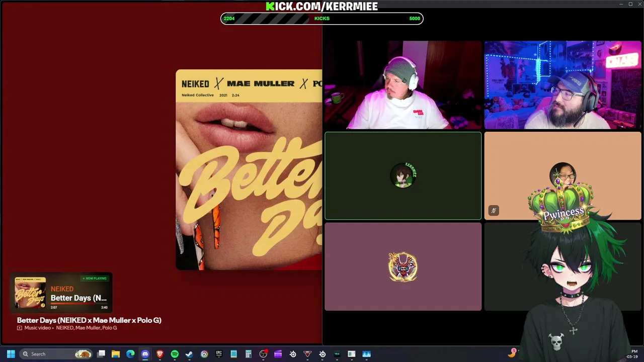Click the 2:40 song duration label
Image resolution: width=644 pixels, height=362 pixels.
[x=104, y=308]
